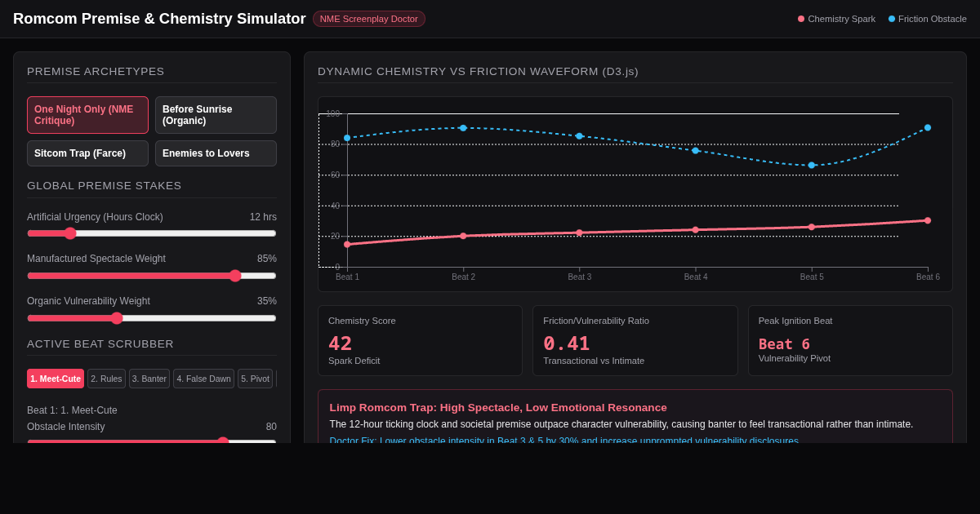Click the Chemistry Spark legend dot

click(801, 19)
